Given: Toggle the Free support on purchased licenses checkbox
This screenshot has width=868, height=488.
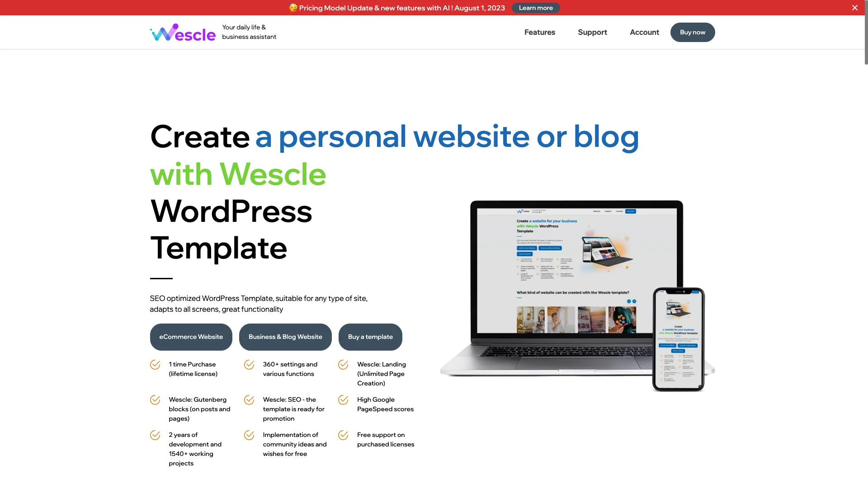Looking at the screenshot, I should 343,434.
